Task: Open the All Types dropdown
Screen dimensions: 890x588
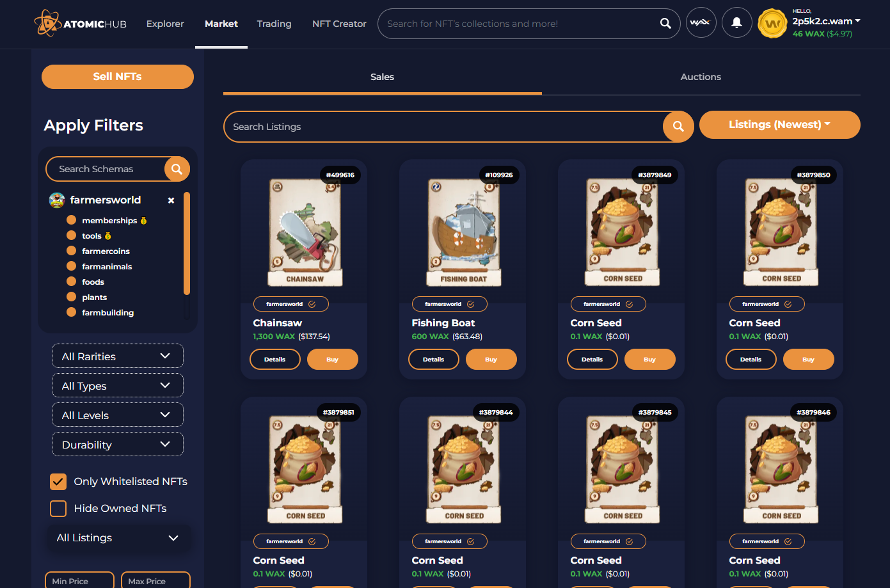Action: 118,386
